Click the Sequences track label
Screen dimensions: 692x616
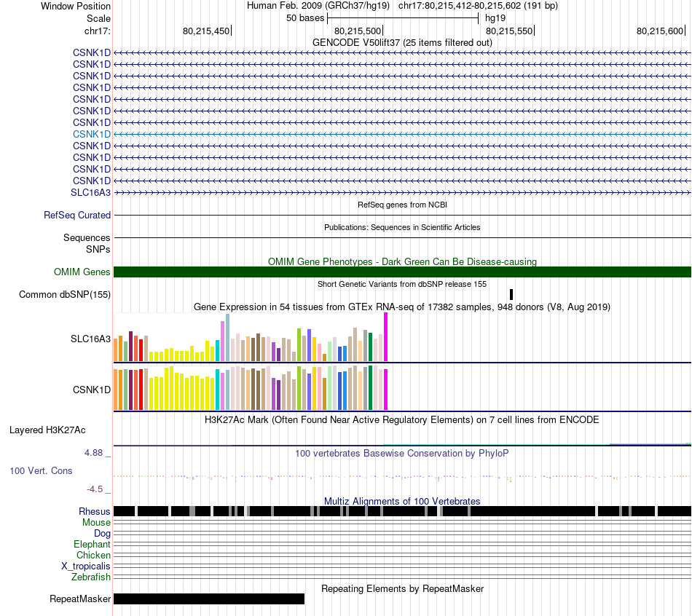(x=87, y=238)
